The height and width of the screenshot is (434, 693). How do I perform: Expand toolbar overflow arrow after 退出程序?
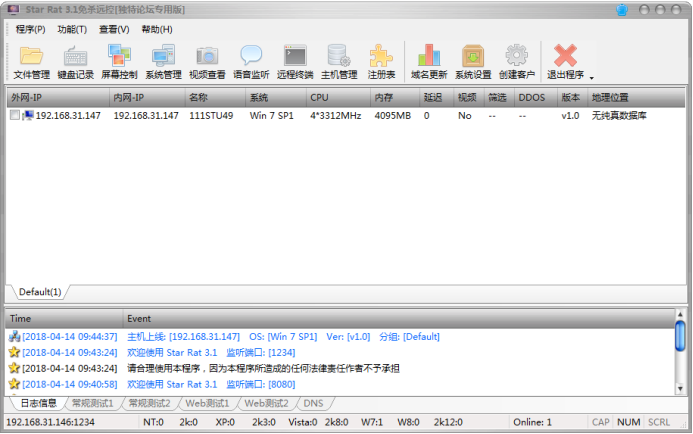point(592,78)
